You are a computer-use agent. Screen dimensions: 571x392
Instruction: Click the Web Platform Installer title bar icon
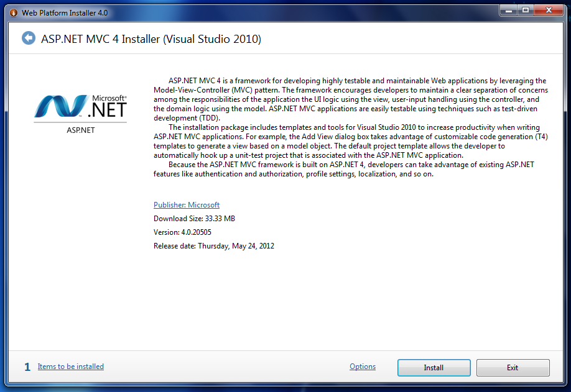pyautogui.click(x=14, y=12)
